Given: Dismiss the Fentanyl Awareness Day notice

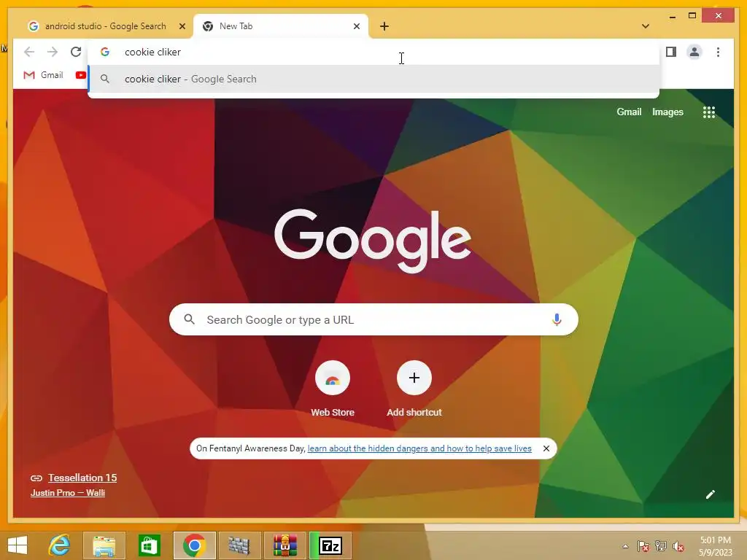Looking at the screenshot, I should click(546, 448).
